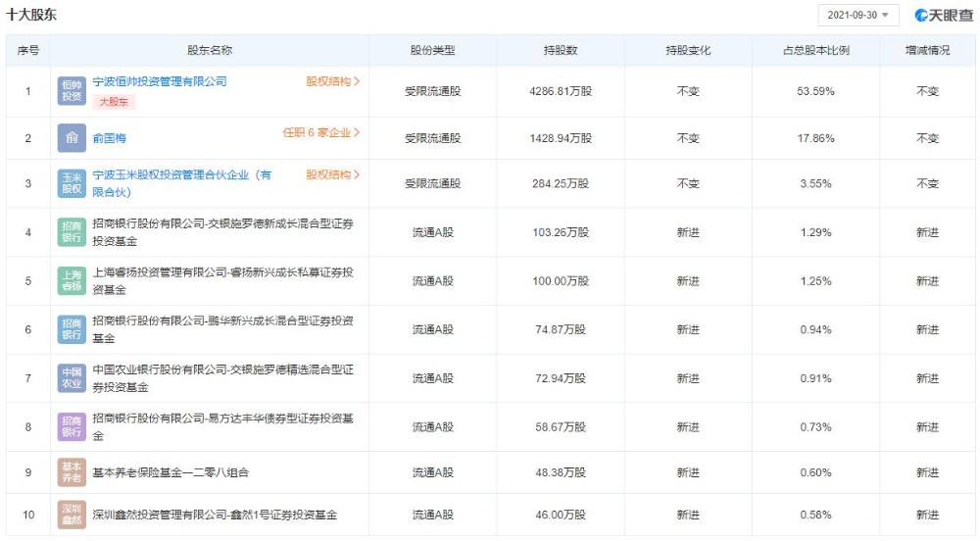980x541 pixels.
Task: Open the 2021-09-30 date dropdown
Action: point(857,15)
